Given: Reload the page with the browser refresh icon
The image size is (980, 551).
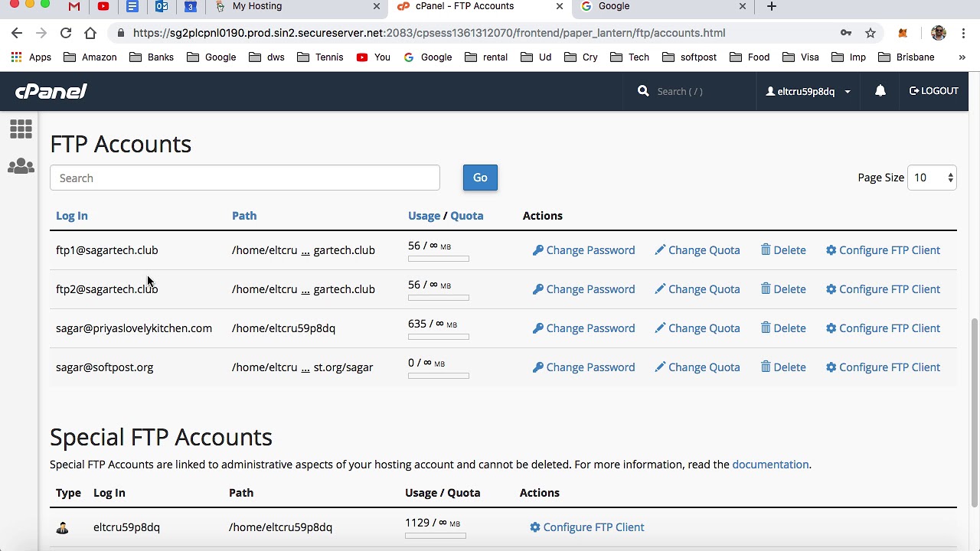Looking at the screenshot, I should coord(66,33).
